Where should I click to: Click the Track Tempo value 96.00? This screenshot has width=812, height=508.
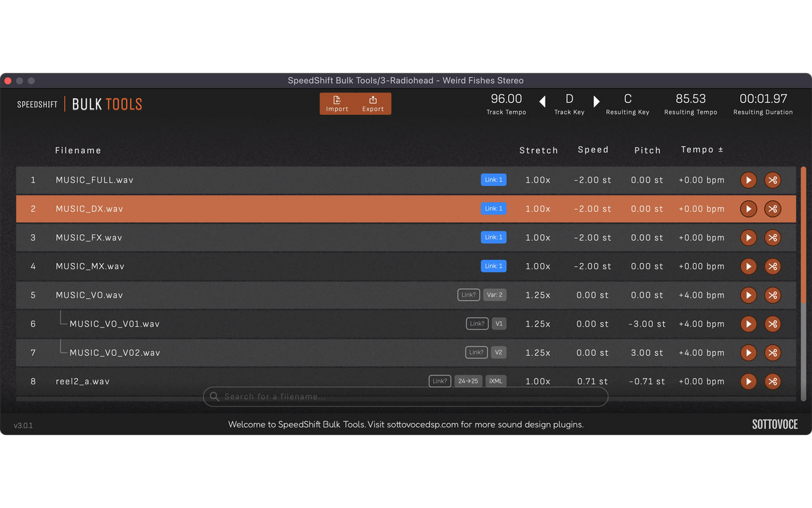(506, 99)
